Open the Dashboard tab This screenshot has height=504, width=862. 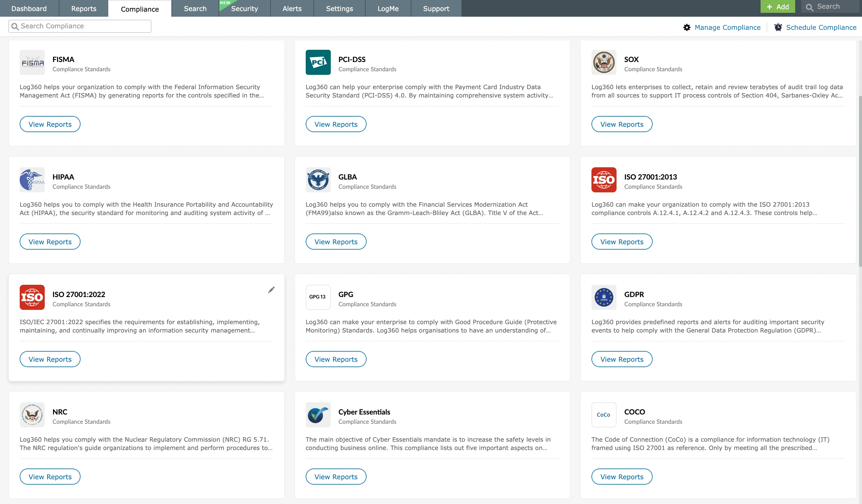[29, 9]
